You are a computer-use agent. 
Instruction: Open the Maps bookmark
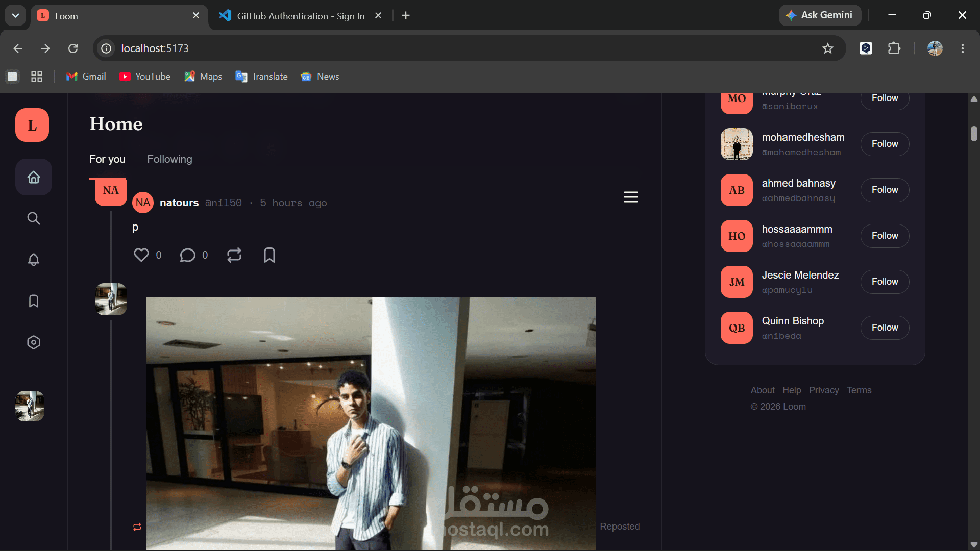click(203, 77)
